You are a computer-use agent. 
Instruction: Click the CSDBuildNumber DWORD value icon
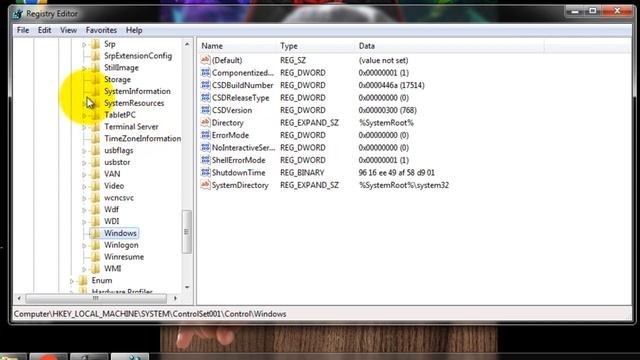205,85
